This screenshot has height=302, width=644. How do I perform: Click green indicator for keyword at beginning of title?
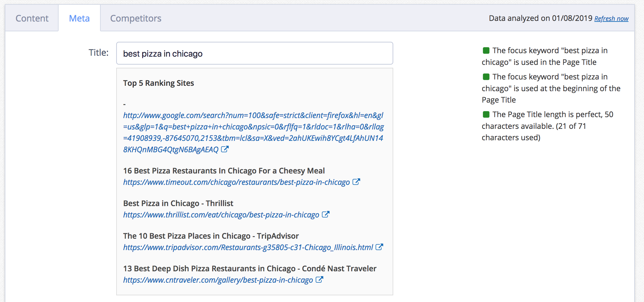(x=486, y=77)
